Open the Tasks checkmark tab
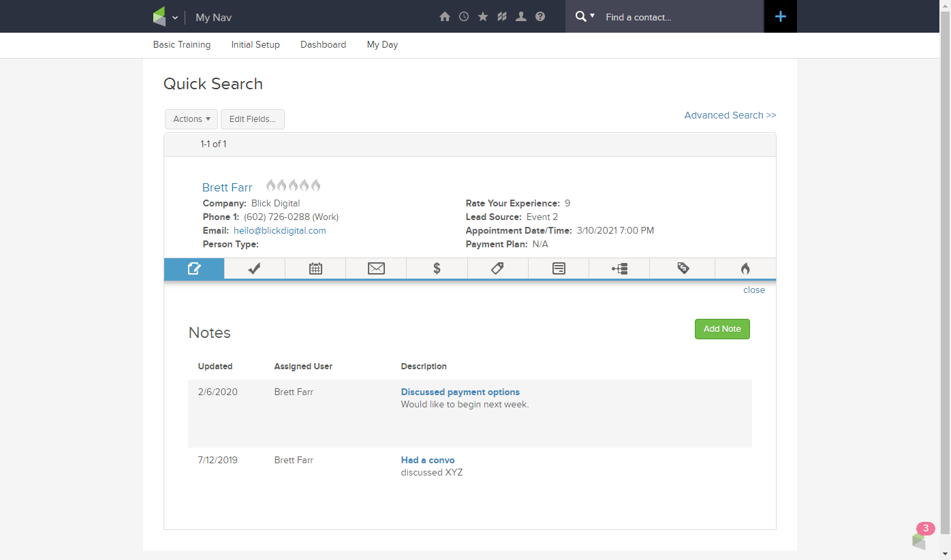The image size is (951, 560). pyautogui.click(x=254, y=268)
